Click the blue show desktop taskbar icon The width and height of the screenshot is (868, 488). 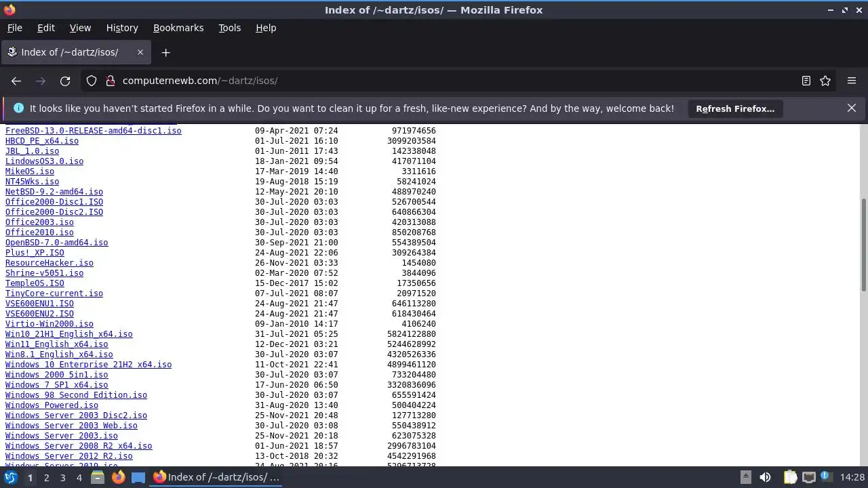(x=138, y=477)
